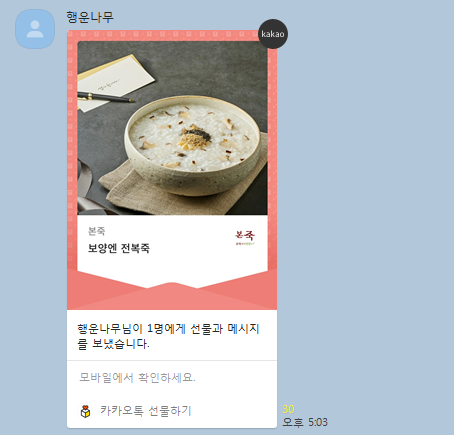Click the yellow unread count 30
This screenshot has height=435, width=454.
288,409
